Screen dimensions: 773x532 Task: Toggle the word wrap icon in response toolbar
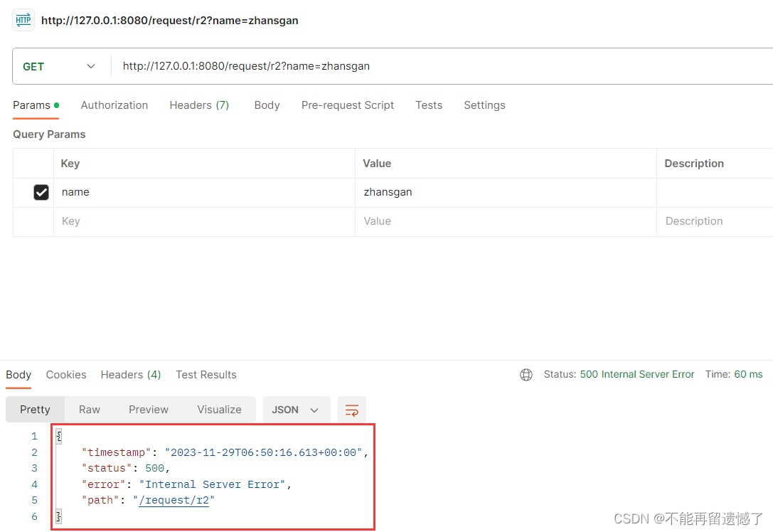coord(351,410)
